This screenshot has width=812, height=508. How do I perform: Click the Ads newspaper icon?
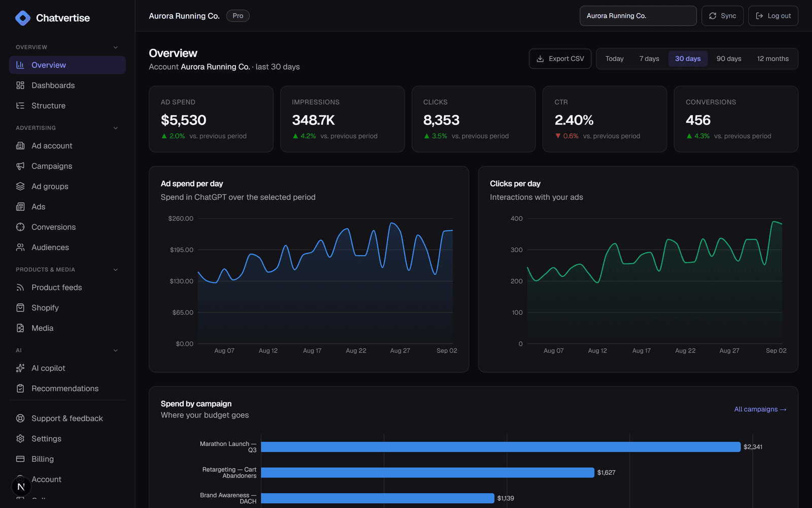point(20,207)
